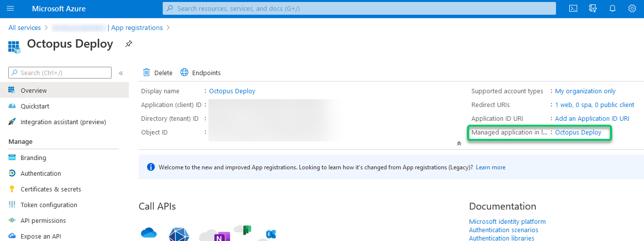644x241 pixels.
Task: Click the Expose an API cloud icon
Action: [12, 236]
